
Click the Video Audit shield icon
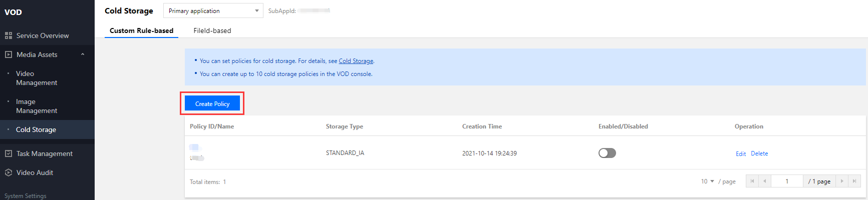(x=9, y=172)
